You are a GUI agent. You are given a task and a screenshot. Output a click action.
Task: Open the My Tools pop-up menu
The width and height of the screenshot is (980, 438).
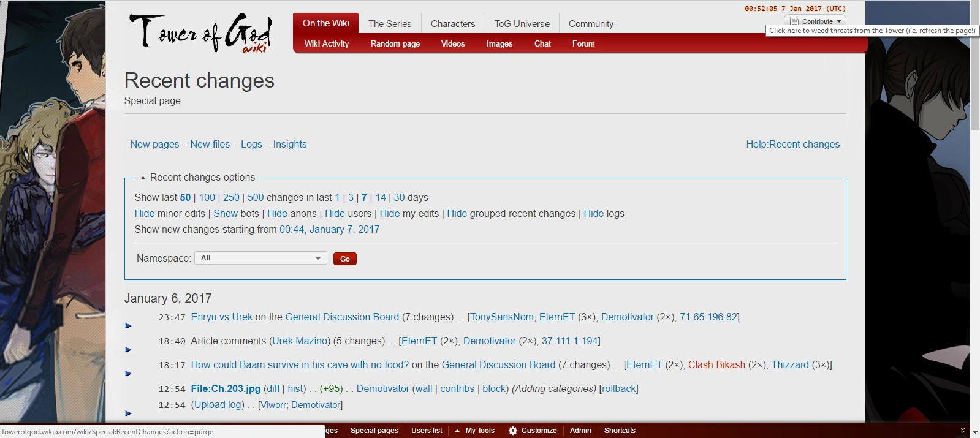coord(474,431)
